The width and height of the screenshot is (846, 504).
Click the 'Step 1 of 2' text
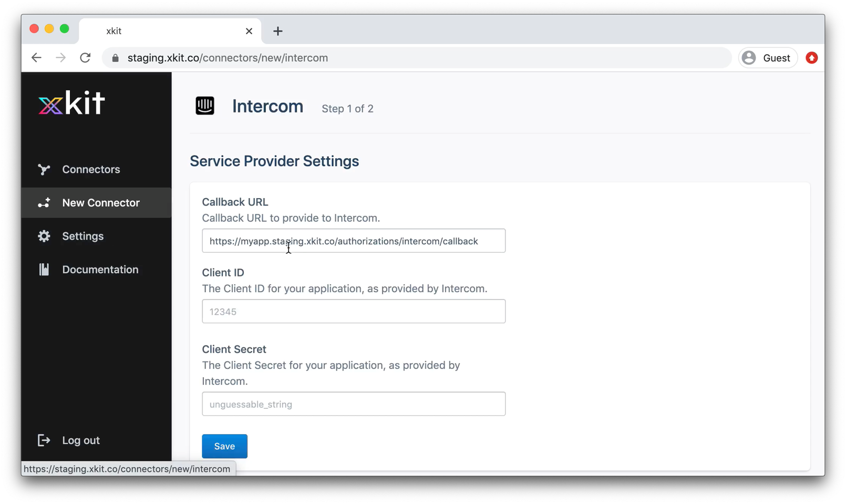pyautogui.click(x=347, y=109)
